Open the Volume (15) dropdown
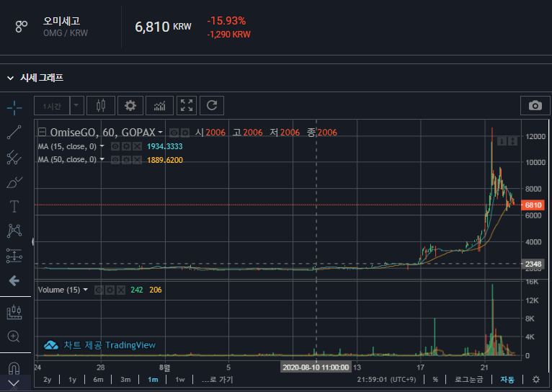Viewport: 552px width, 392px height. coord(63,290)
